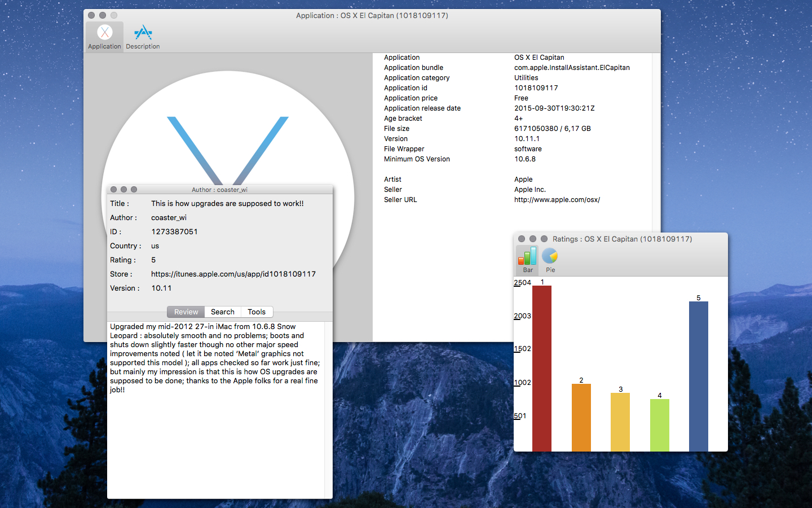The width and height of the screenshot is (812, 508).
Task: Click the El Capitan X artwork thumbnail
Action: pos(228,129)
